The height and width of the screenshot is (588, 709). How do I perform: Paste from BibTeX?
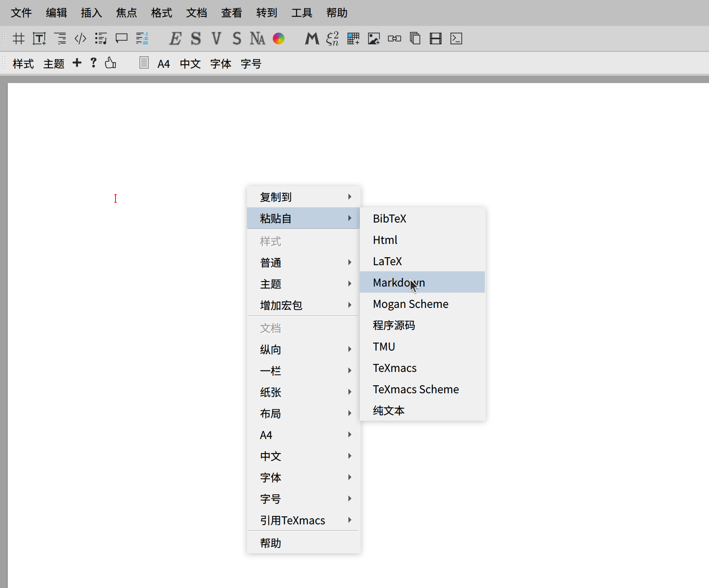[422, 218]
